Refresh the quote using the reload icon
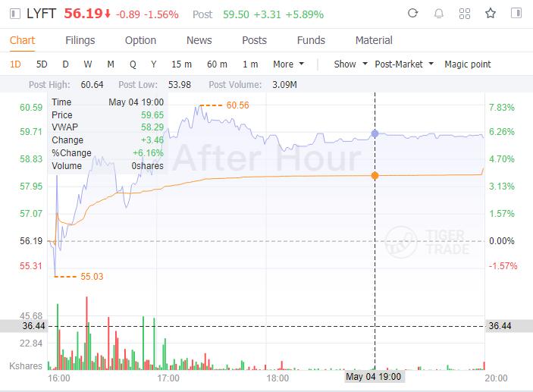 pyautogui.click(x=412, y=13)
